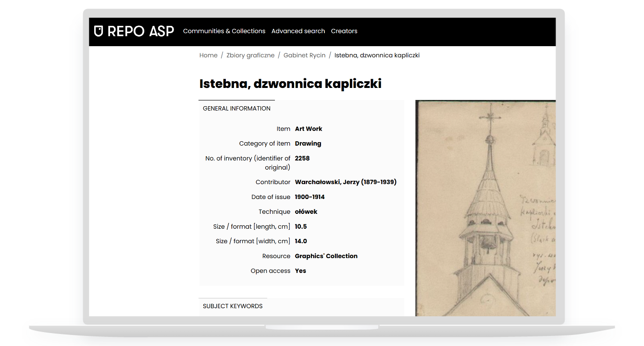Screen dimensions: 644x346
Task: Click the Graphics' Collection resource value
Action: 326,256
